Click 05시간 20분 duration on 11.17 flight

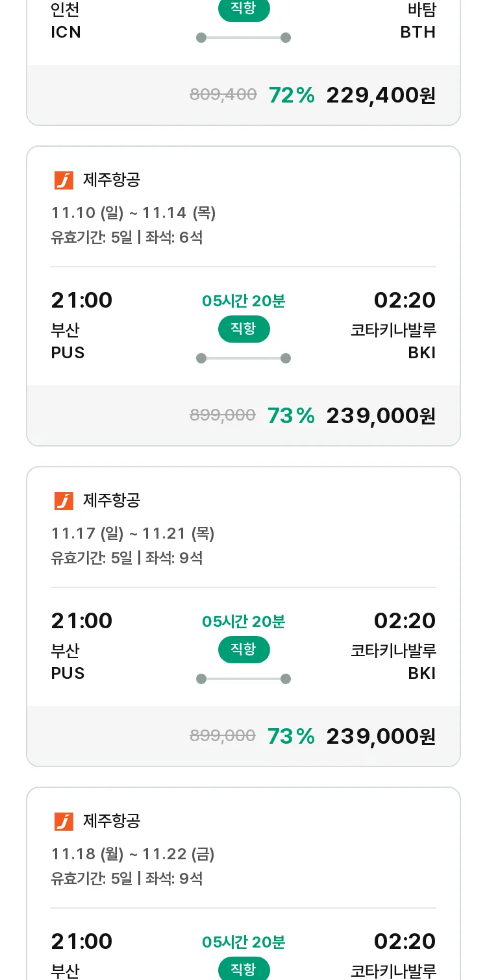click(x=243, y=622)
